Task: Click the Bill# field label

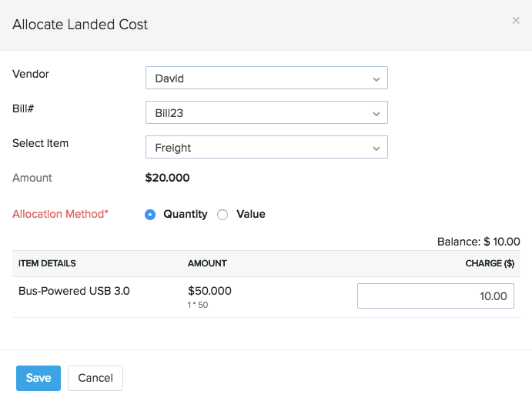Action: click(x=23, y=109)
